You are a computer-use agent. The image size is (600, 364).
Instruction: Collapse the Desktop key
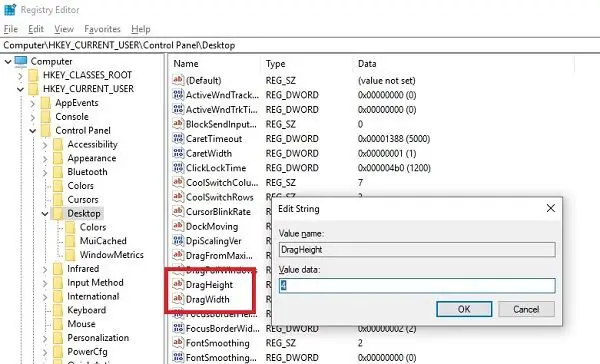[x=45, y=214]
